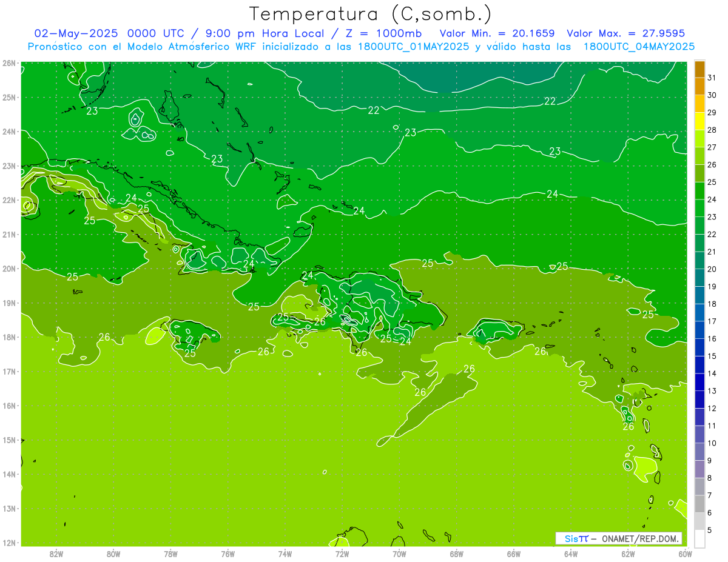Click the title 'Temperatura (C,somb.)'

371,15
